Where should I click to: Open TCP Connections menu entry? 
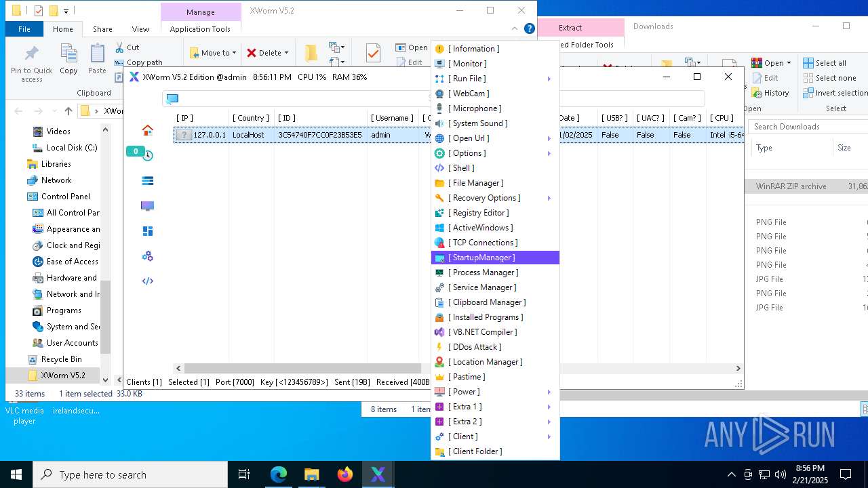495,243
